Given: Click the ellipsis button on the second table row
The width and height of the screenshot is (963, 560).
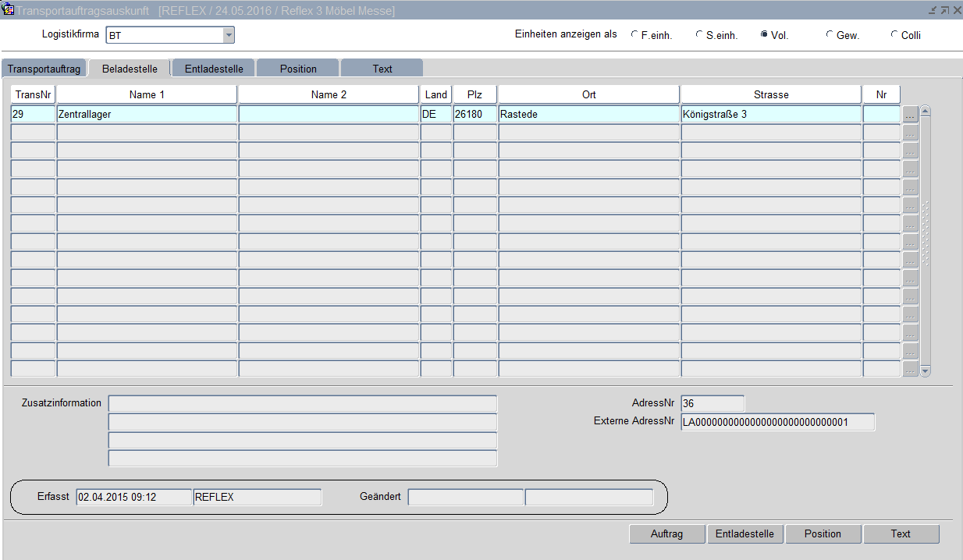Looking at the screenshot, I should pos(910,133).
